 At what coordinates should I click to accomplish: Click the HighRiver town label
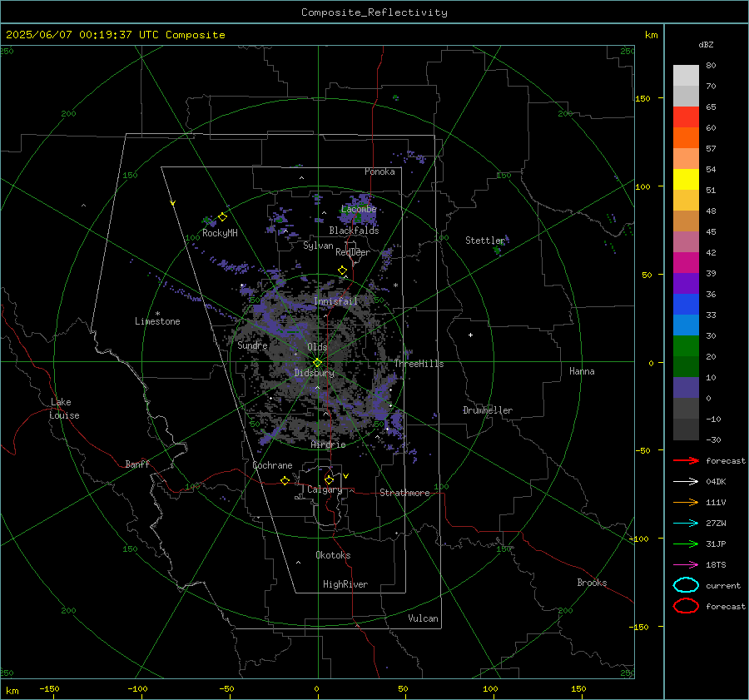tap(345, 584)
